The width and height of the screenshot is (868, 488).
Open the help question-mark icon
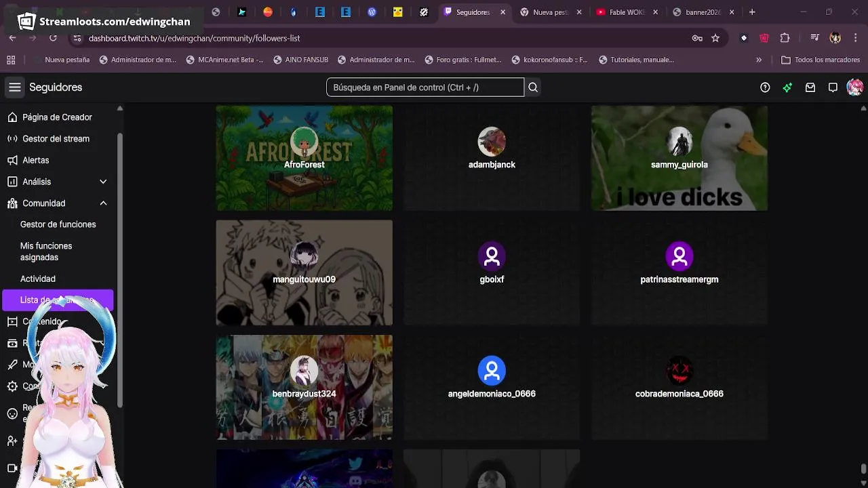765,87
